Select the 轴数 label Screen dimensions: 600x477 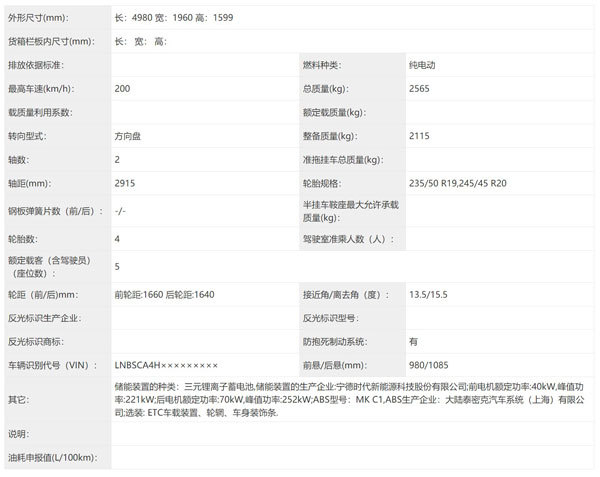[x=18, y=160]
